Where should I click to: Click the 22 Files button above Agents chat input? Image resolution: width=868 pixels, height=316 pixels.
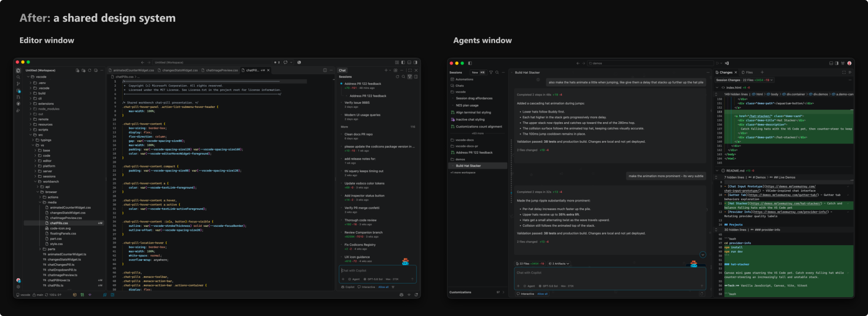pyautogui.click(x=530, y=264)
